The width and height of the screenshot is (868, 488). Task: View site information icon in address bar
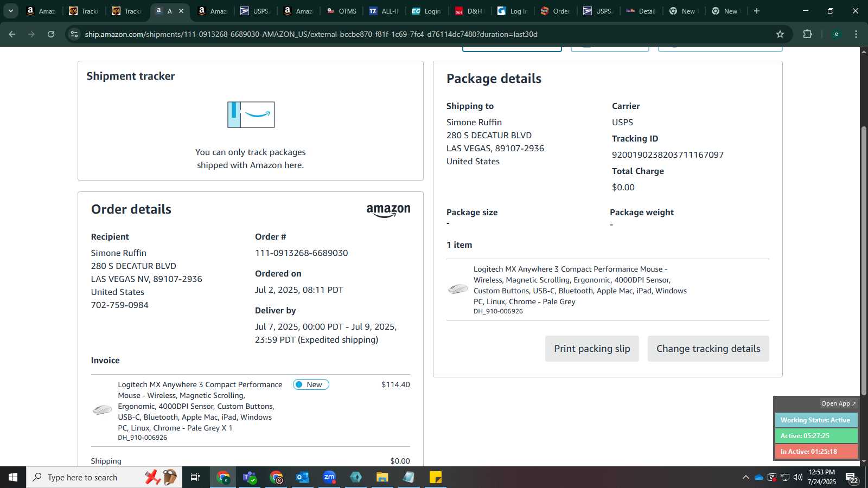click(x=74, y=34)
